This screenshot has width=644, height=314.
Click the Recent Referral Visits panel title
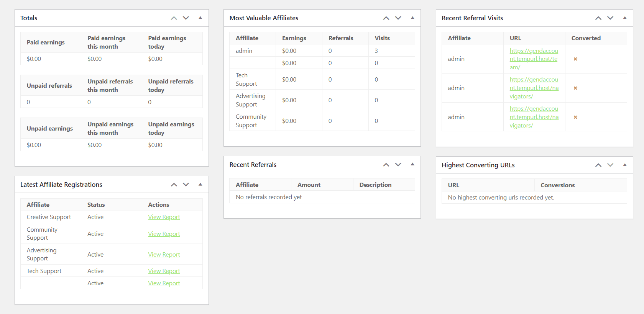point(472,18)
